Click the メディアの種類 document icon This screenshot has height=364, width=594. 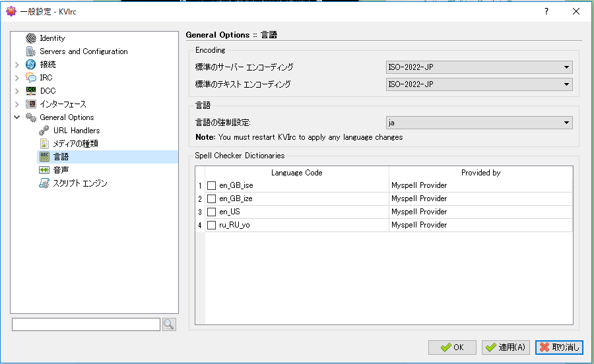44,143
